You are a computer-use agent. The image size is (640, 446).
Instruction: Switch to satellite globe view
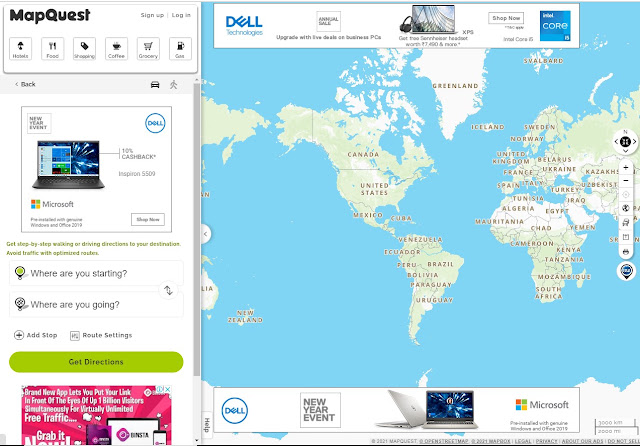(626, 209)
